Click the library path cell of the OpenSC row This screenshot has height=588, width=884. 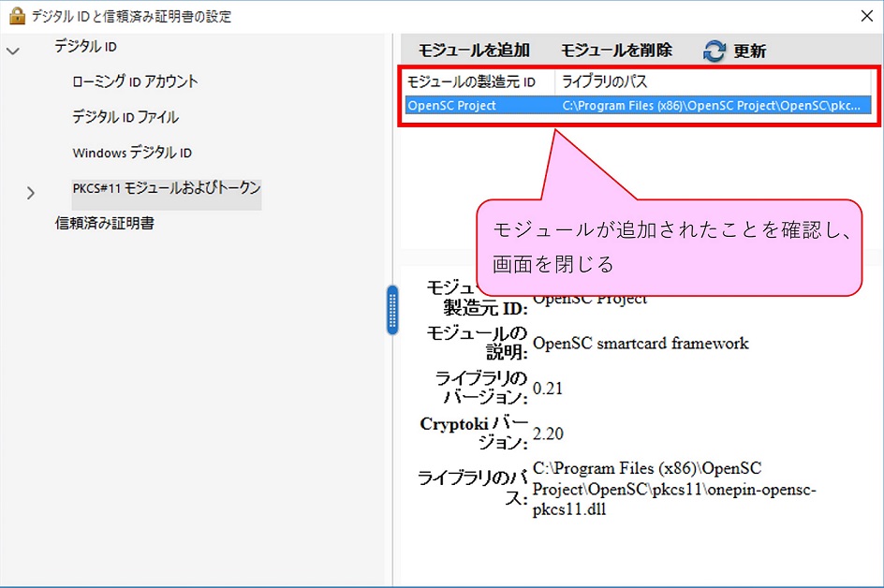click(x=711, y=106)
